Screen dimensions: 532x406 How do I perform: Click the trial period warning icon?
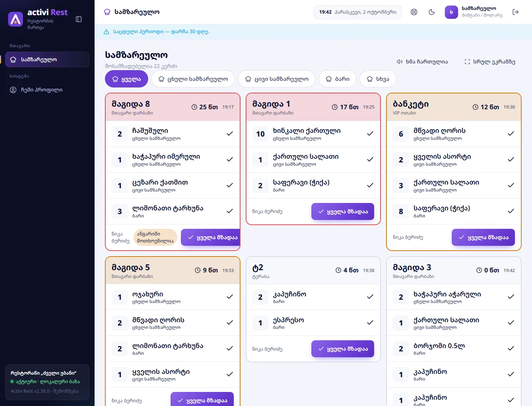pyautogui.click(x=106, y=32)
